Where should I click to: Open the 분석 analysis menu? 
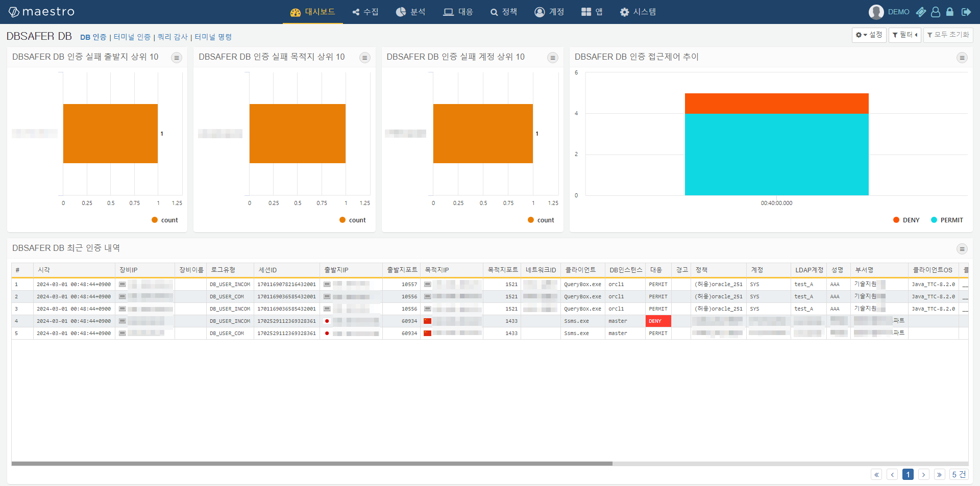point(411,12)
